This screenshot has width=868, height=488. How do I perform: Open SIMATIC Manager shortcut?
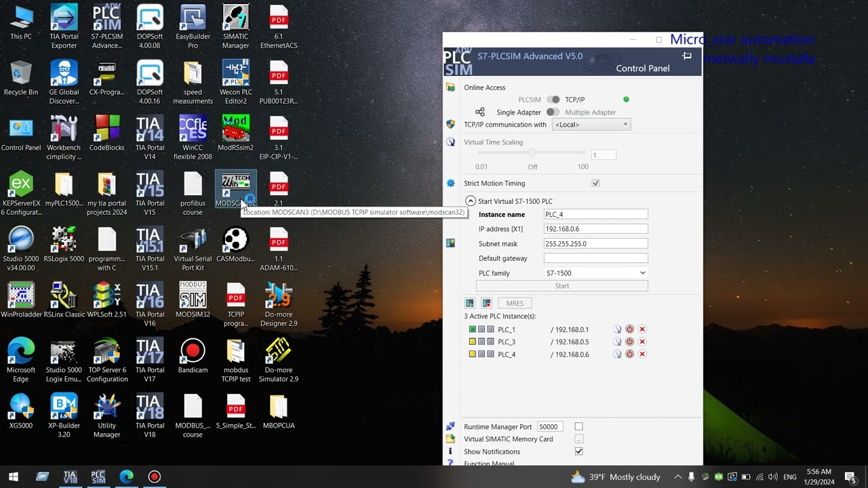pos(235,27)
